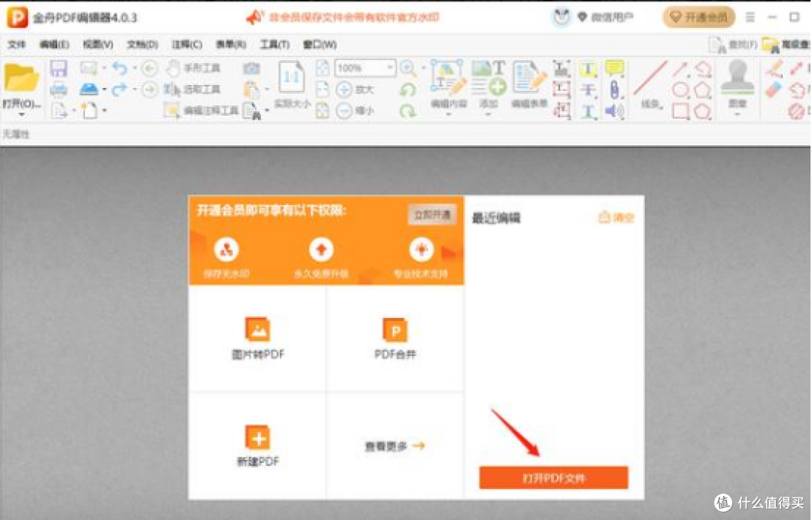Image resolution: width=812 pixels, height=520 pixels.
Task: Click the printer icon
Action: click(x=59, y=90)
